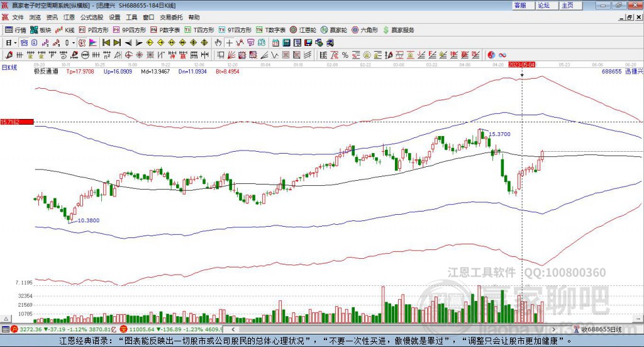644x347 pixels.
Task: Click the 主页 button in title bar
Action: tap(571, 5)
